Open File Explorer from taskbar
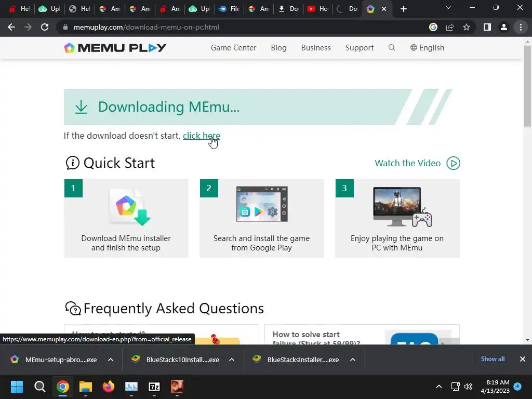The height and width of the screenshot is (399, 532). pyautogui.click(x=86, y=387)
